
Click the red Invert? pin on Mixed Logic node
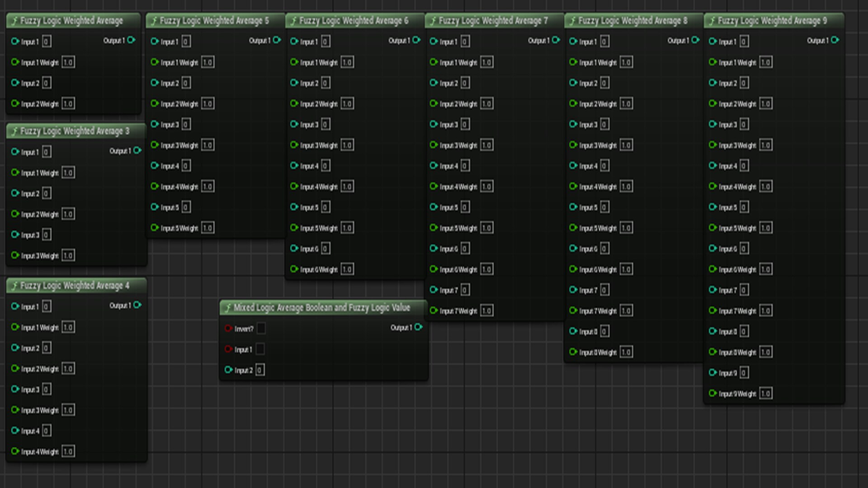(x=229, y=328)
